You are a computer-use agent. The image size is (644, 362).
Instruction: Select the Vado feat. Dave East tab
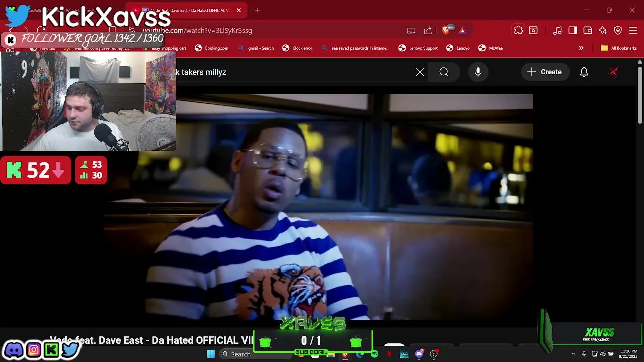(x=186, y=10)
